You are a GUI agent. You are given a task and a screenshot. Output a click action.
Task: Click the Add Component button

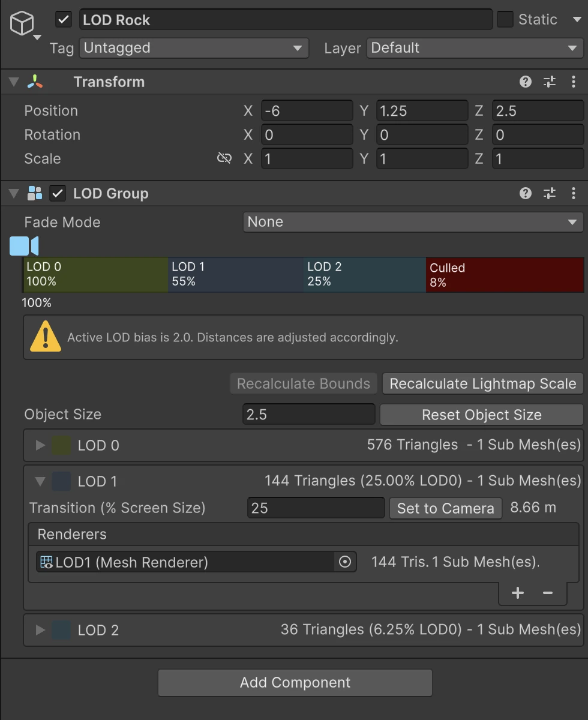point(295,683)
